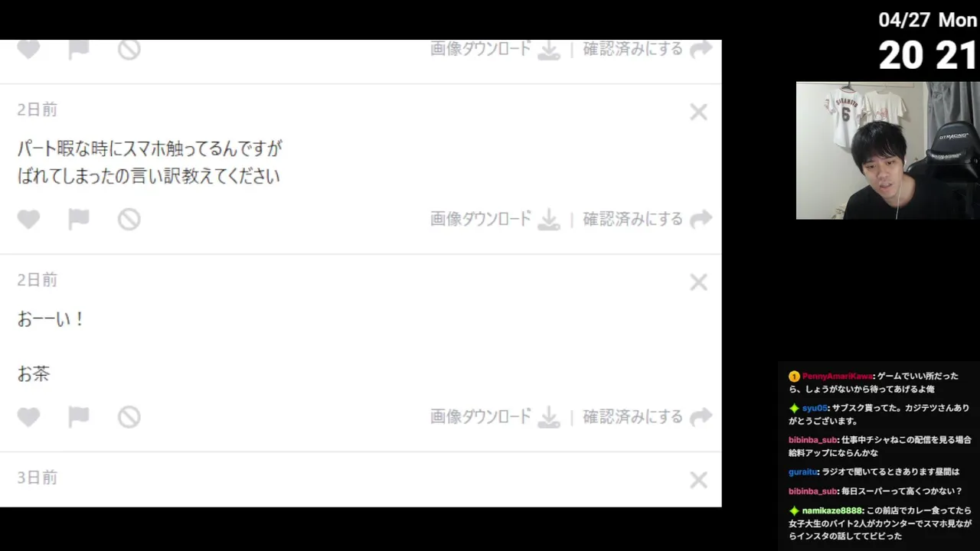Download image of お茶 message
980x551 pixels.
[495, 417]
